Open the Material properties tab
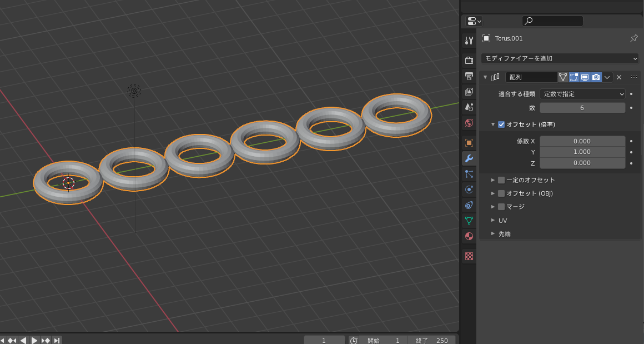The height and width of the screenshot is (344, 644). 469,236
